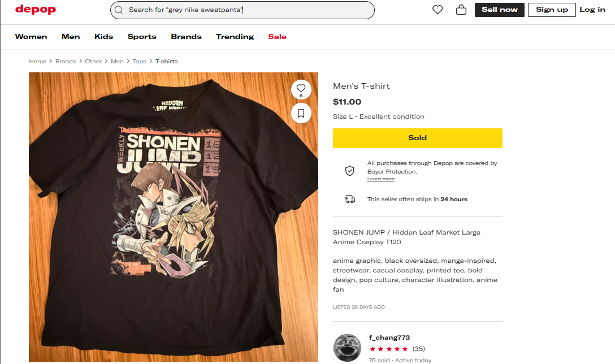Open the Learn more link
Image resolution: width=615 pixels, height=364 pixels.
coord(381,179)
